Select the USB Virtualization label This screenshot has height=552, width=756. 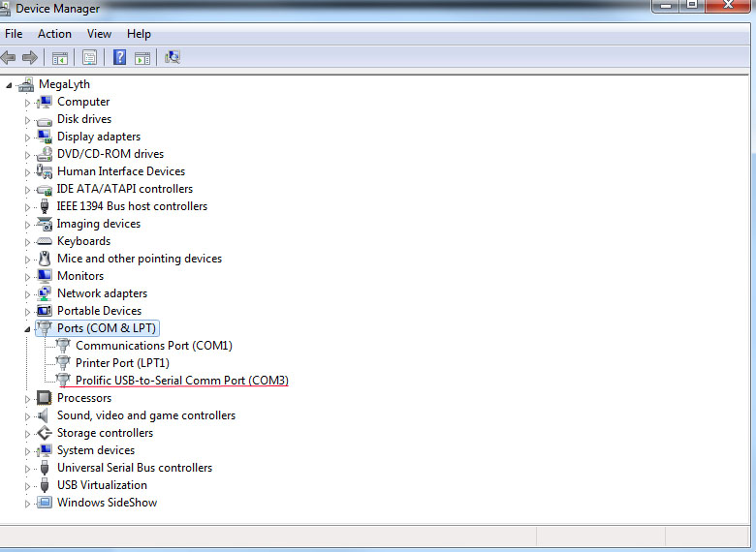click(102, 484)
